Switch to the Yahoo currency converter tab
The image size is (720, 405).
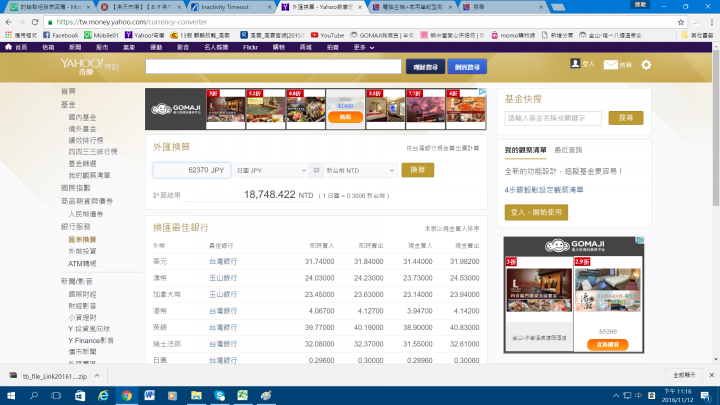[322, 7]
